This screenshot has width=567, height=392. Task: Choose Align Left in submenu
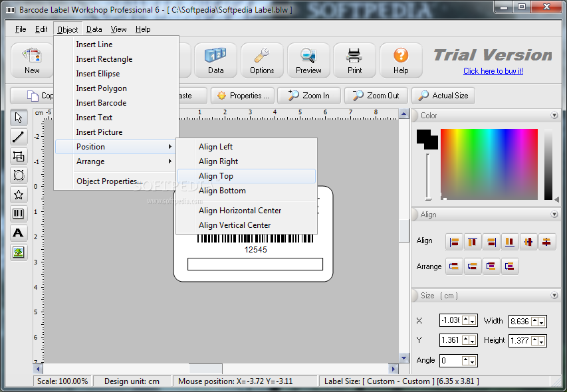click(x=247, y=147)
